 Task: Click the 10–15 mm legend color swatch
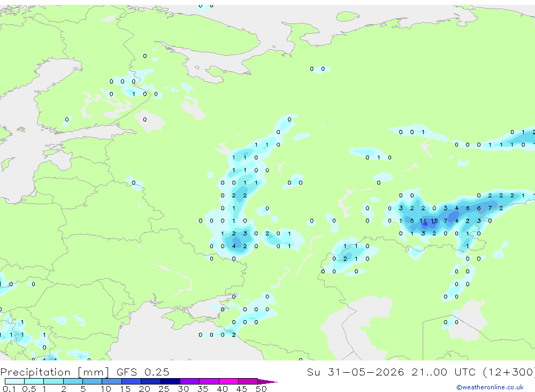112,381
